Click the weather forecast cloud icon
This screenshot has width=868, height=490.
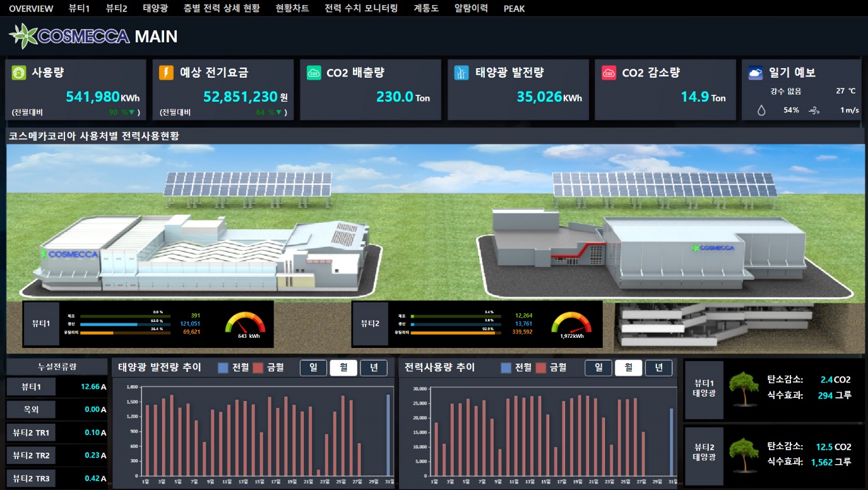[756, 73]
